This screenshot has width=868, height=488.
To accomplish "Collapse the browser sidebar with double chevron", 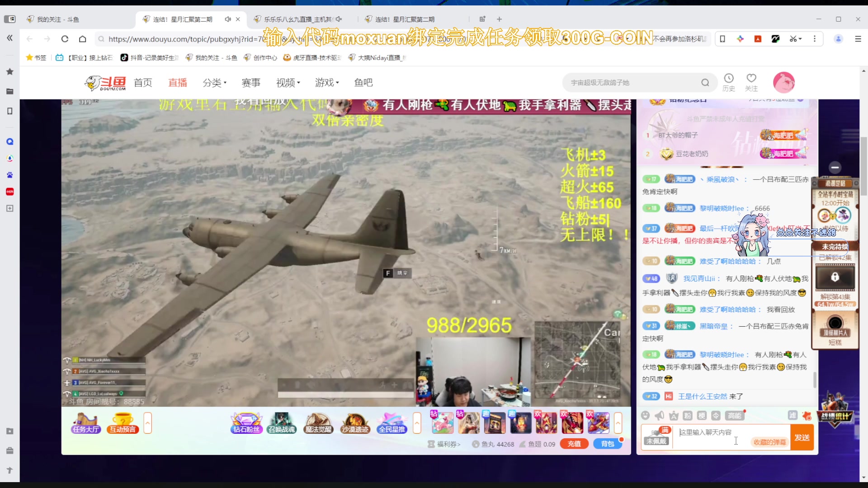I will coord(9,38).
